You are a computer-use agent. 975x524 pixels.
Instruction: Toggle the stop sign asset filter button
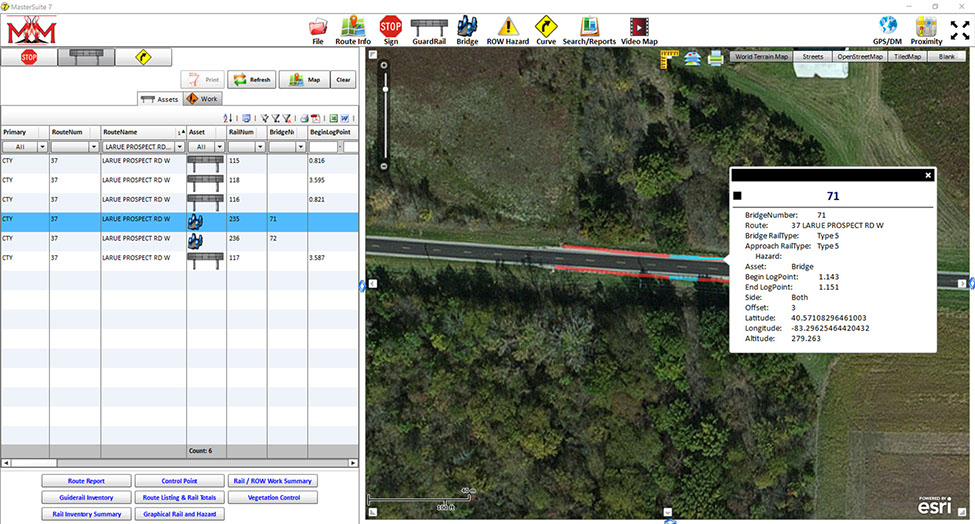tap(29, 57)
